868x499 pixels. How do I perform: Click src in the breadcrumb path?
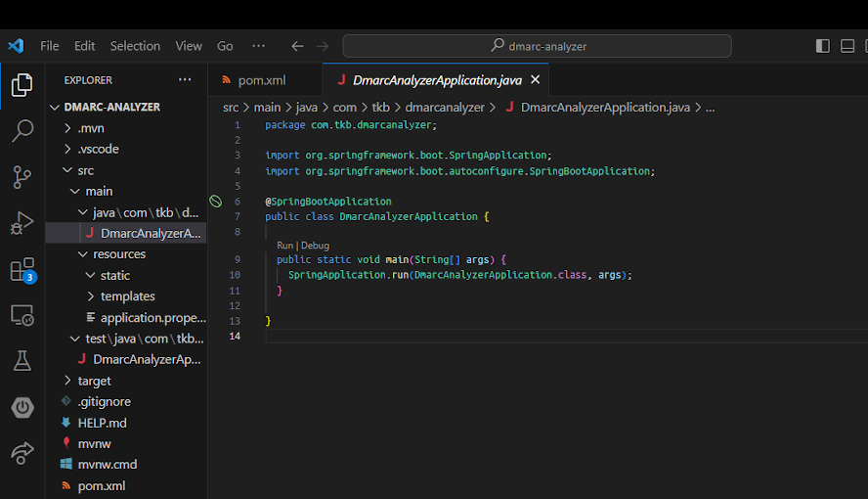pyautogui.click(x=231, y=108)
